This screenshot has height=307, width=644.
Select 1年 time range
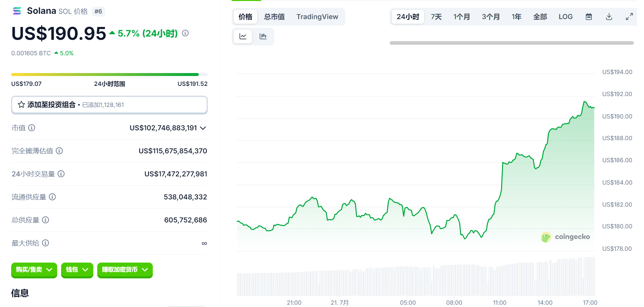[517, 17]
